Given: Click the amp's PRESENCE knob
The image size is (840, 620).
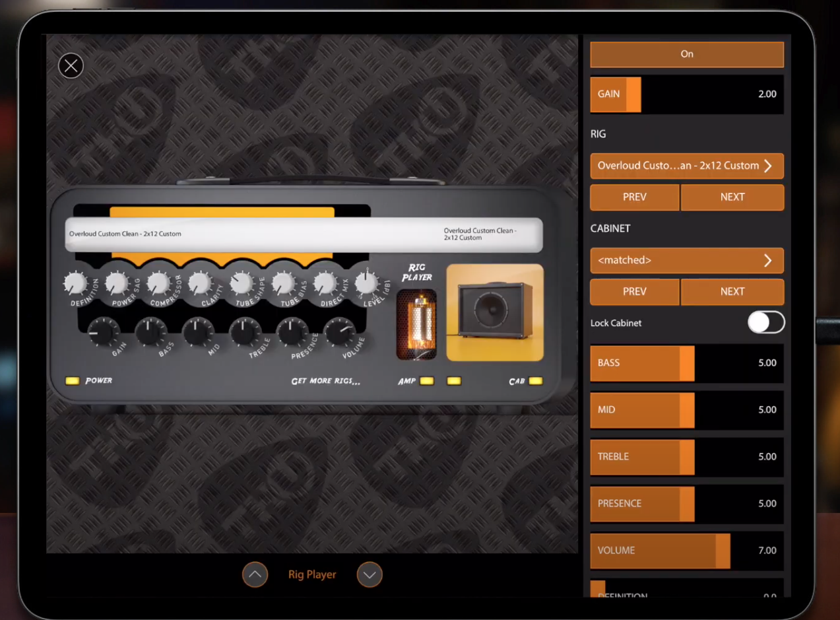Looking at the screenshot, I should click(x=292, y=331).
